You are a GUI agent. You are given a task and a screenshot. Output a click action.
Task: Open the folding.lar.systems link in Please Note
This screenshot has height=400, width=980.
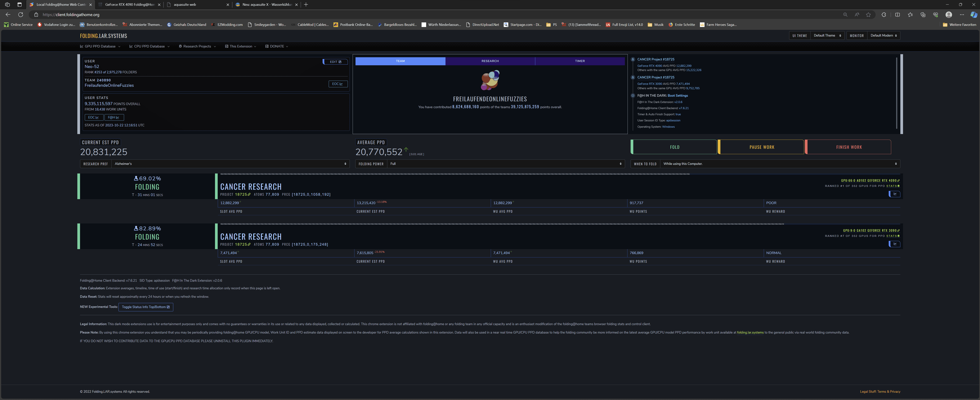pos(750,333)
